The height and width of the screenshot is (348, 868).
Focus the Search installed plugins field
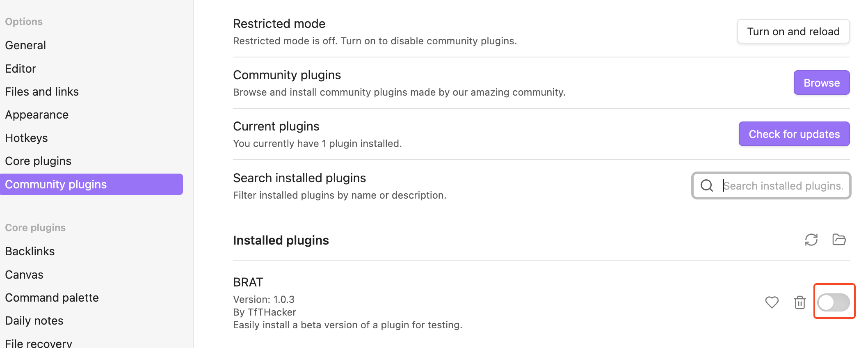pyautogui.click(x=782, y=185)
